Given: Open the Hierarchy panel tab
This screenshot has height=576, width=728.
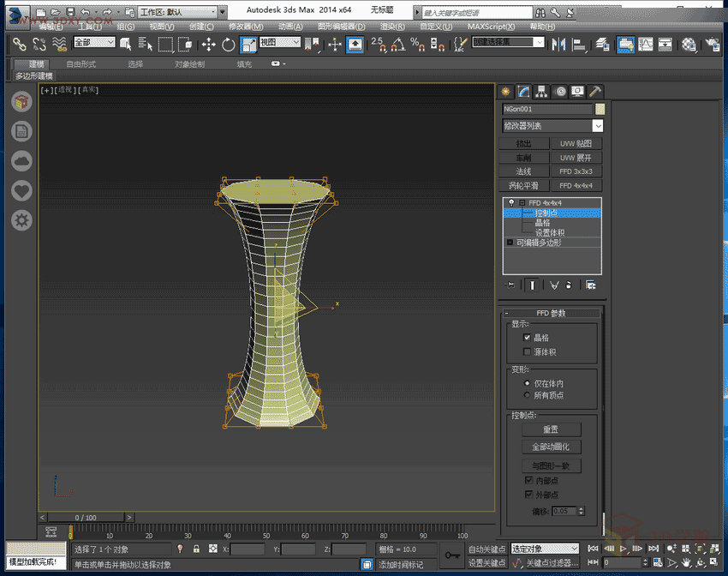Looking at the screenshot, I should pyautogui.click(x=542, y=92).
